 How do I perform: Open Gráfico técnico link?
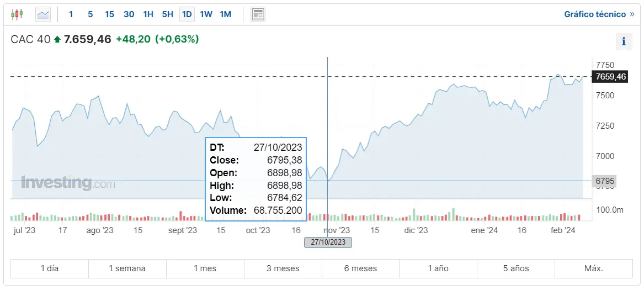tap(599, 14)
